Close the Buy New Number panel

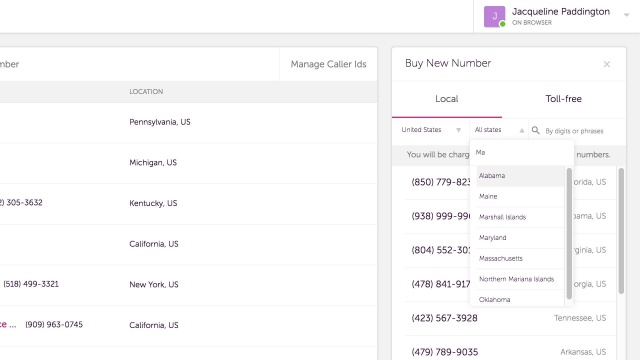click(607, 64)
